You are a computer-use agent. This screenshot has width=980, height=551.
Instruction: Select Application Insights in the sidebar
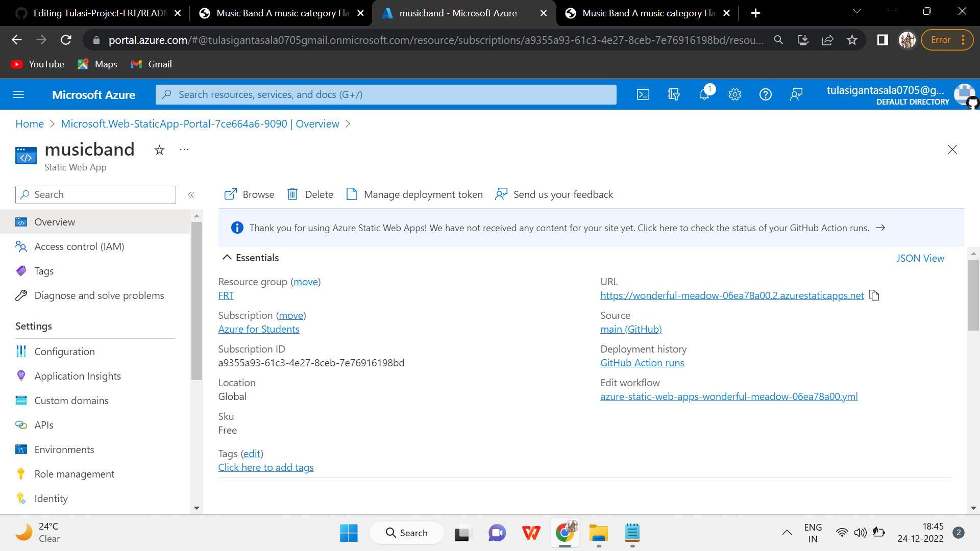point(77,376)
